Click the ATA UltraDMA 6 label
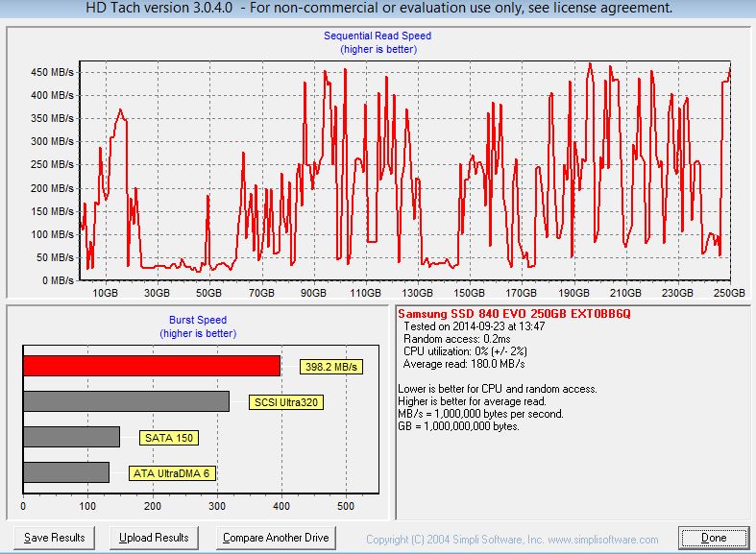The height and width of the screenshot is (554, 756). pyautogui.click(x=172, y=473)
